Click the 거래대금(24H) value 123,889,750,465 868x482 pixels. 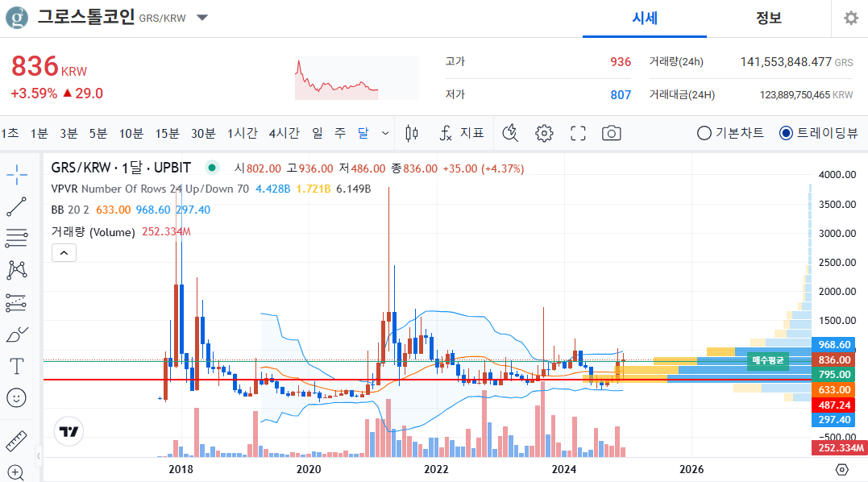795,94
